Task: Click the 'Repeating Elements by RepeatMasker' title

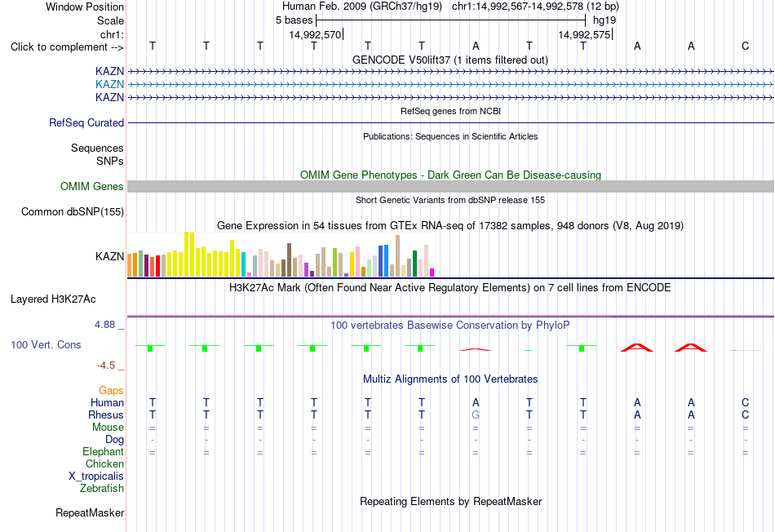Action: point(451,501)
